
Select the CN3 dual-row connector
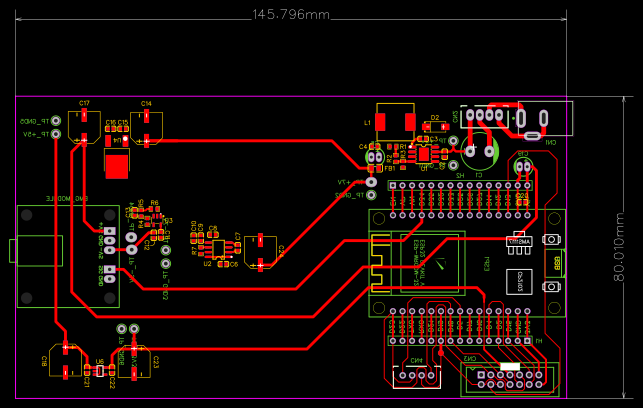click(510, 379)
